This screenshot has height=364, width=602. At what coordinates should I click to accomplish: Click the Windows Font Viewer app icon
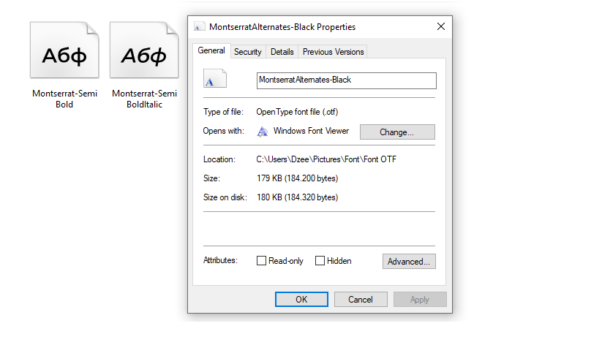263,132
